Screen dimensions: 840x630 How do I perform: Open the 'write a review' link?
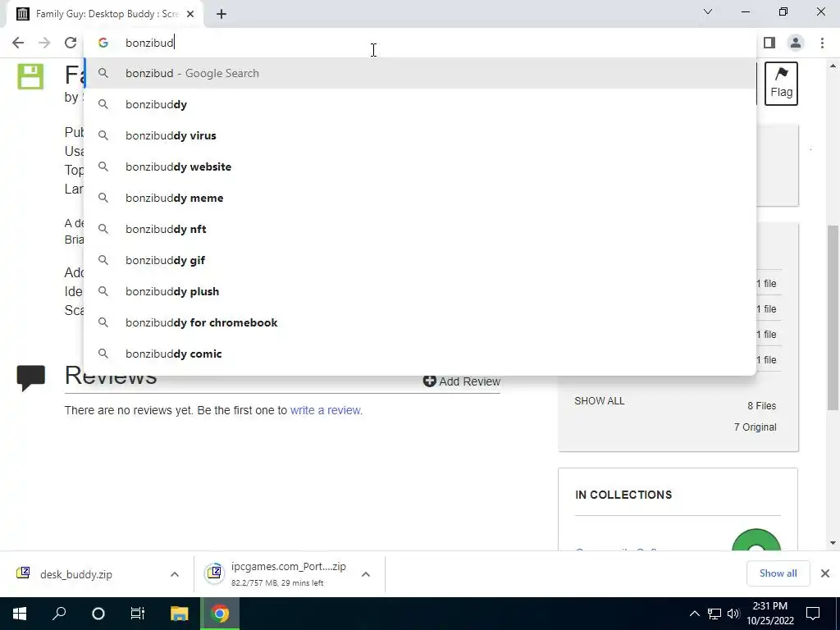(x=325, y=410)
